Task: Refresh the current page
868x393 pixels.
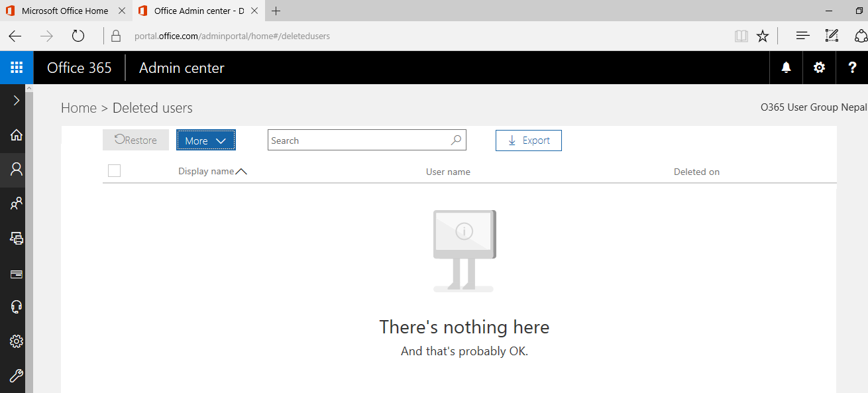Action: pyautogui.click(x=78, y=36)
